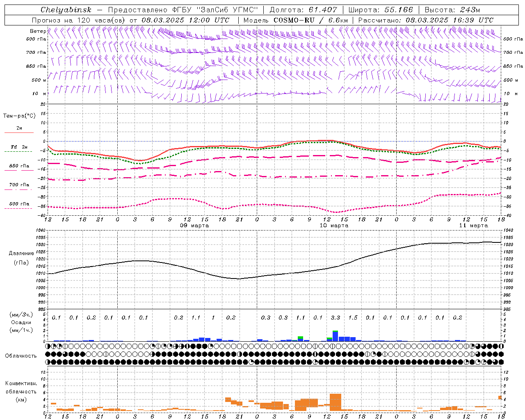Click the 'Конвективн.' convective cloud label
This screenshot has height=420, width=525.
pos(21,383)
